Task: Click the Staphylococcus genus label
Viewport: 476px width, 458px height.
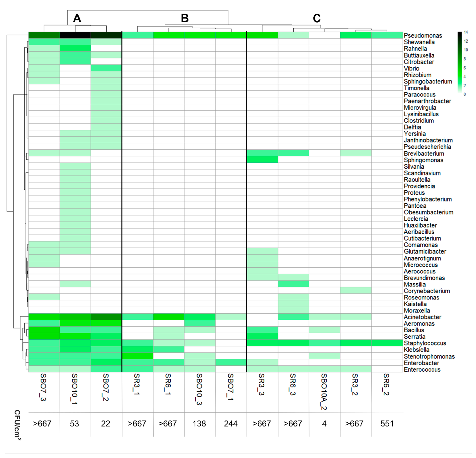Action: coord(425,343)
